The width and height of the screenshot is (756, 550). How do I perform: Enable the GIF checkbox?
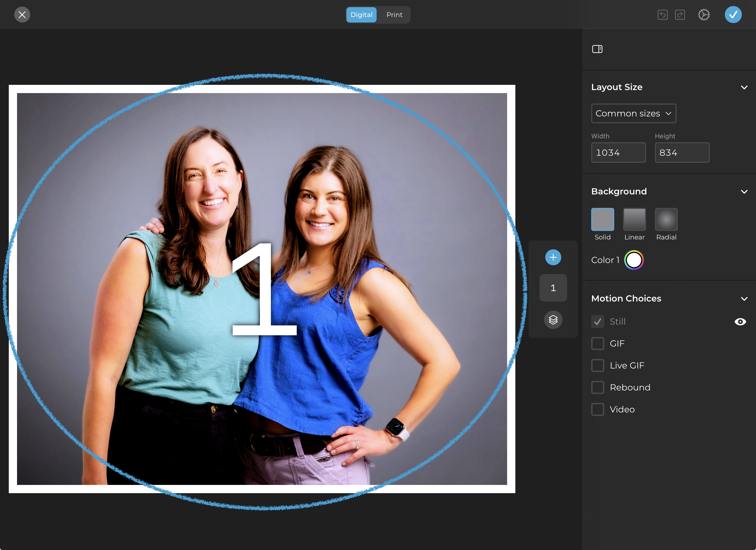[597, 343]
